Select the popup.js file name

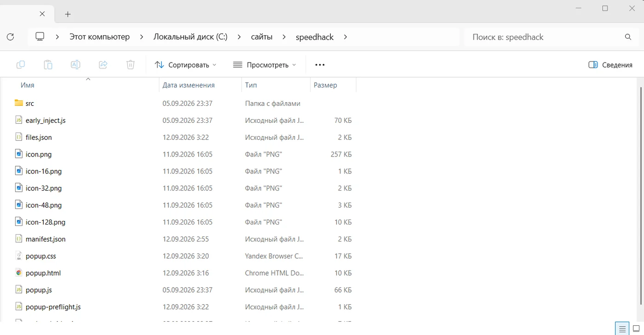39,290
